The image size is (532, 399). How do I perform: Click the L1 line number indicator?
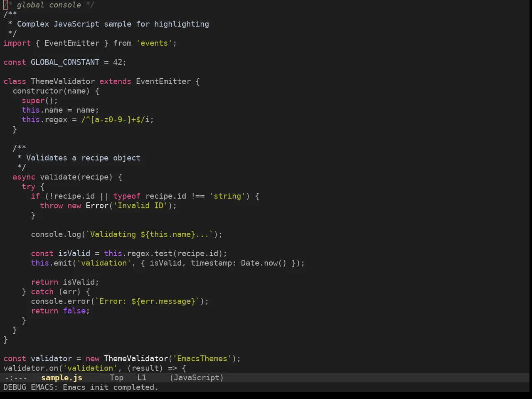pyautogui.click(x=142, y=378)
